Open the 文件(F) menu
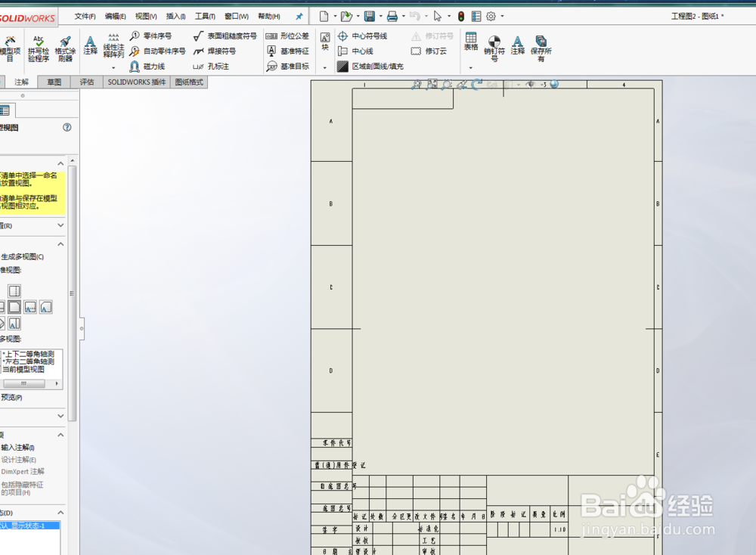Image resolution: width=756 pixels, height=555 pixels. (x=85, y=17)
